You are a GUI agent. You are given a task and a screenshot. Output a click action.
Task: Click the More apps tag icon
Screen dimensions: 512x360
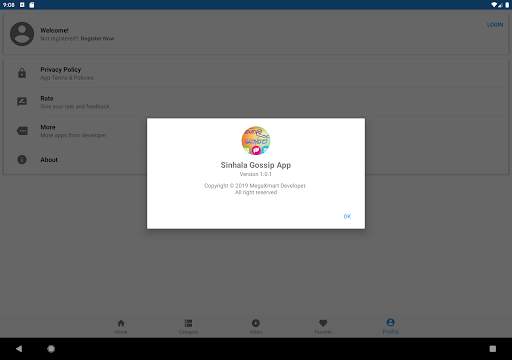[22, 131]
